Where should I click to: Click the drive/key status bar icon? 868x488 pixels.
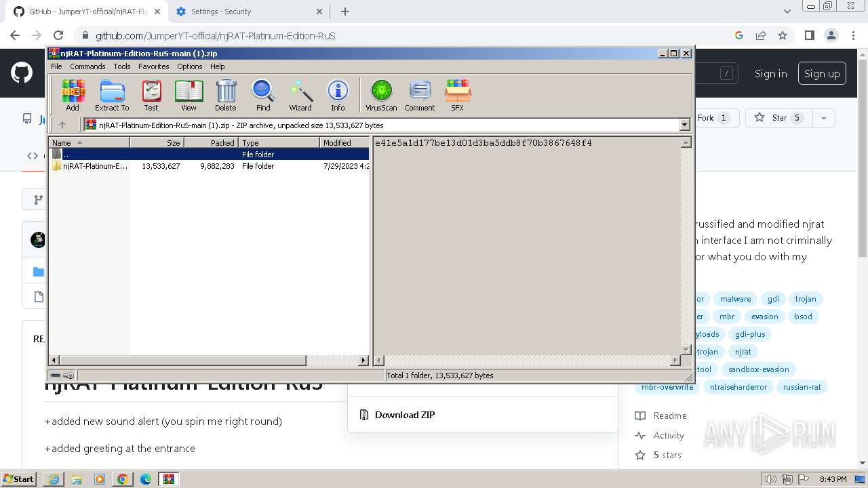[62, 375]
